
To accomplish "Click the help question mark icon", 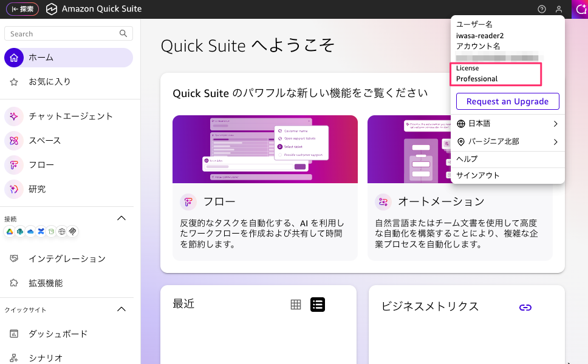I will 542,9.
